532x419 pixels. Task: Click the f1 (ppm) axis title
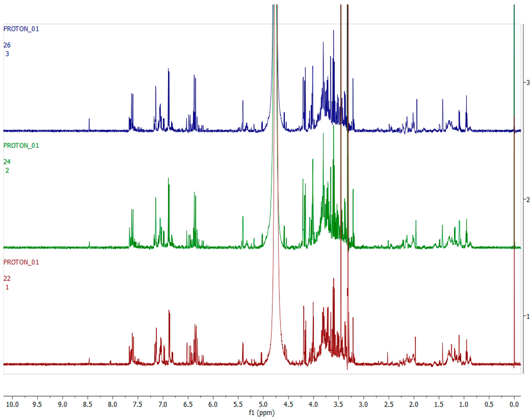(x=262, y=413)
